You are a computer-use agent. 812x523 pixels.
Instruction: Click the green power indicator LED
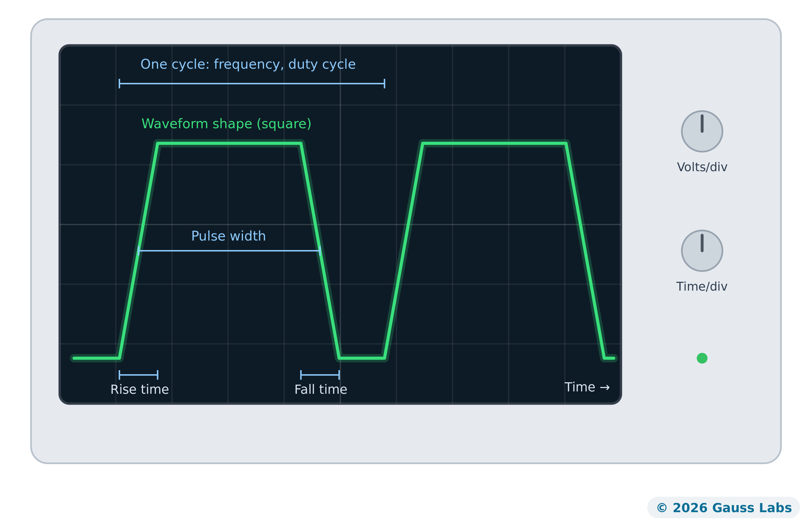pyautogui.click(x=702, y=358)
